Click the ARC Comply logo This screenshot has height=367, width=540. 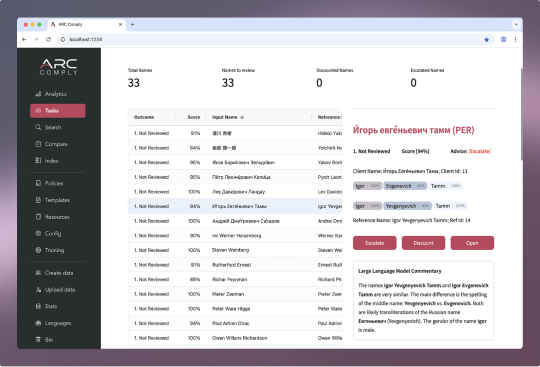pyautogui.click(x=59, y=67)
